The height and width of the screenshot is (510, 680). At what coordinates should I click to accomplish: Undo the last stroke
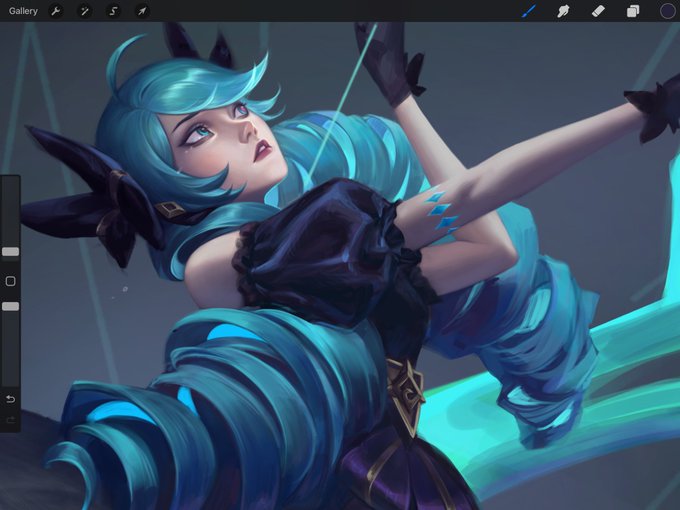coord(10,399)
